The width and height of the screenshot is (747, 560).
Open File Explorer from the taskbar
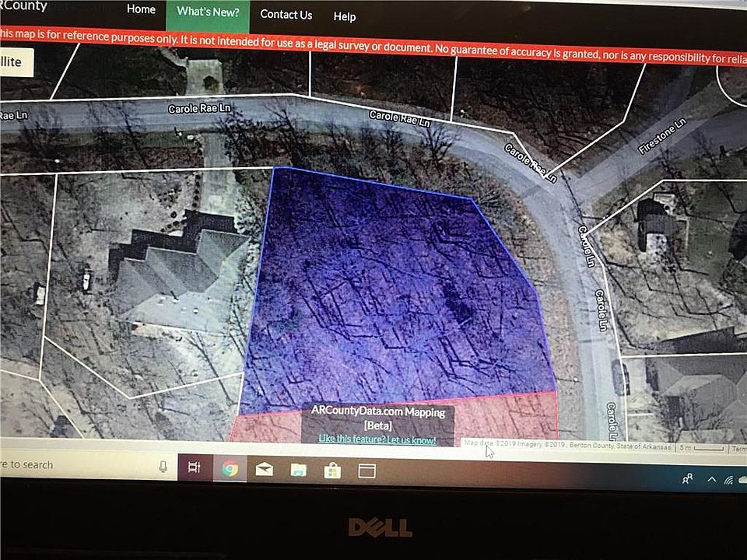[x=298, y=470]
